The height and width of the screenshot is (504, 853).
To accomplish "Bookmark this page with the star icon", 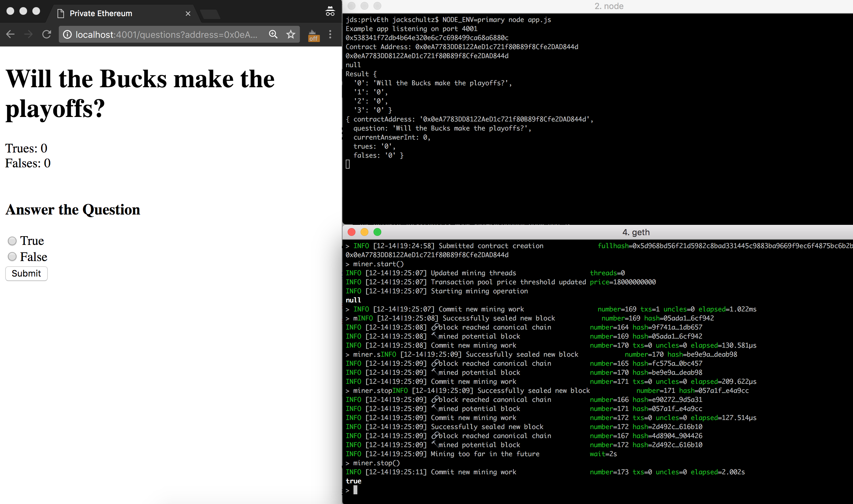I will pos(291,34).
